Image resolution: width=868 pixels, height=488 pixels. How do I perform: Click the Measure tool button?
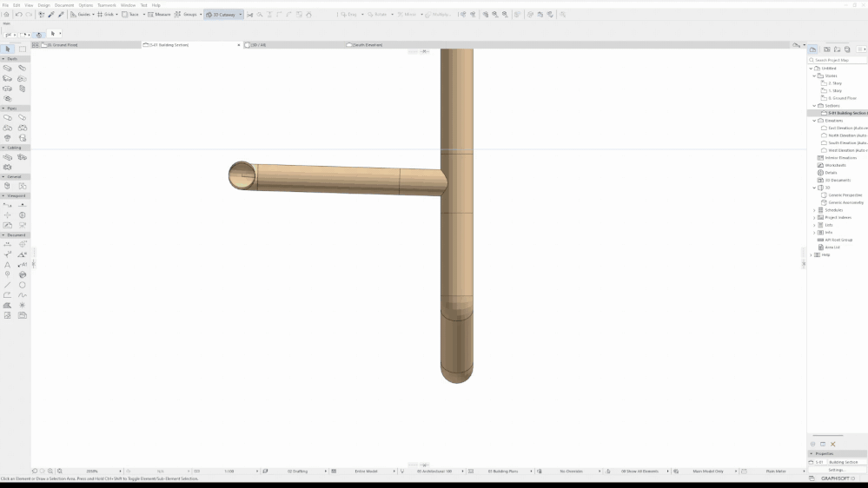pyautogui.click(x=159, y=15)
